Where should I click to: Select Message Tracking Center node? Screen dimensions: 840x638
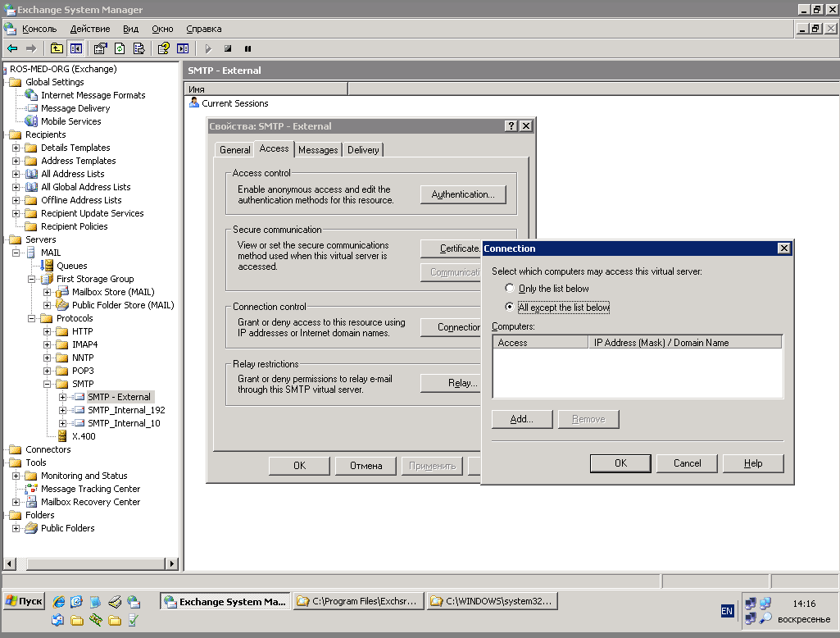90,489
